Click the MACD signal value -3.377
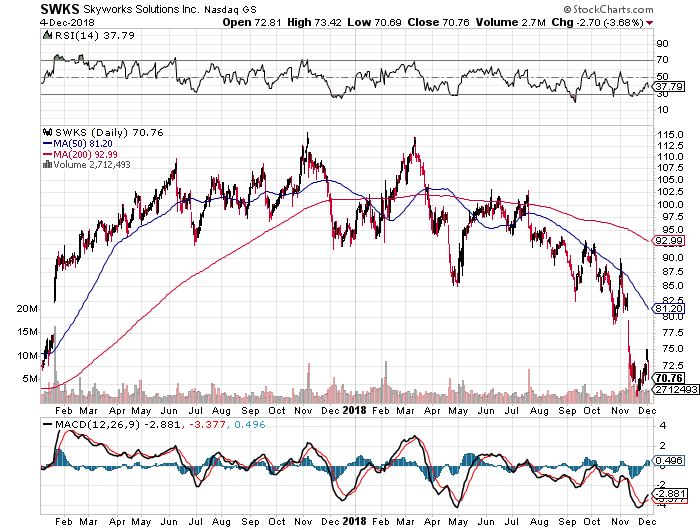This screenshot has width=700, height=530. [x=207, y=425]
